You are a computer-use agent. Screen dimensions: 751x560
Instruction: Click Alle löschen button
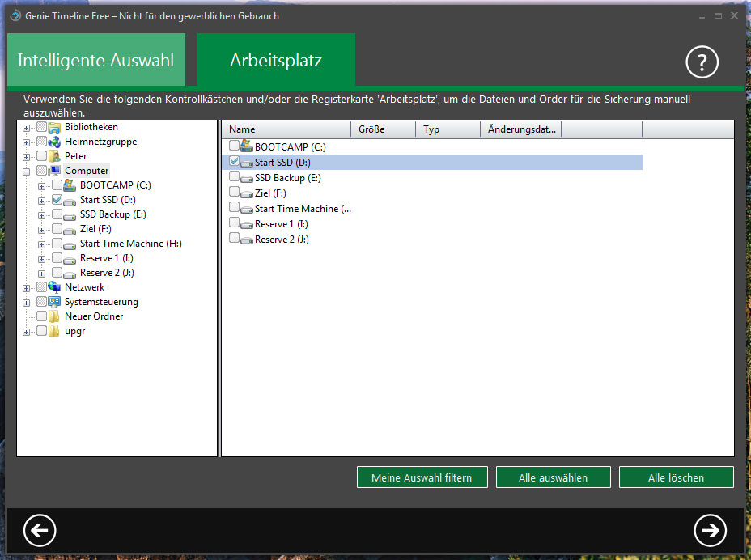click(676, 477)
